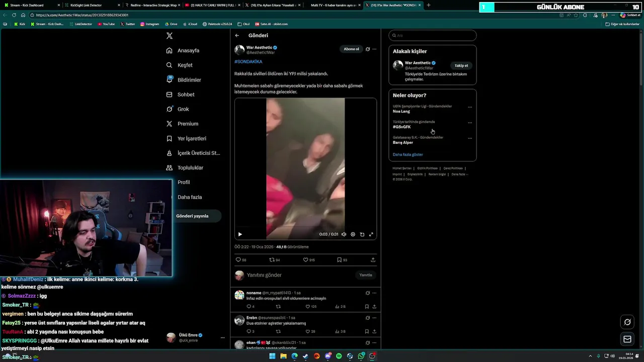Open a new browser tab
This screenshot has height=362, width=644.
point(429,5)
